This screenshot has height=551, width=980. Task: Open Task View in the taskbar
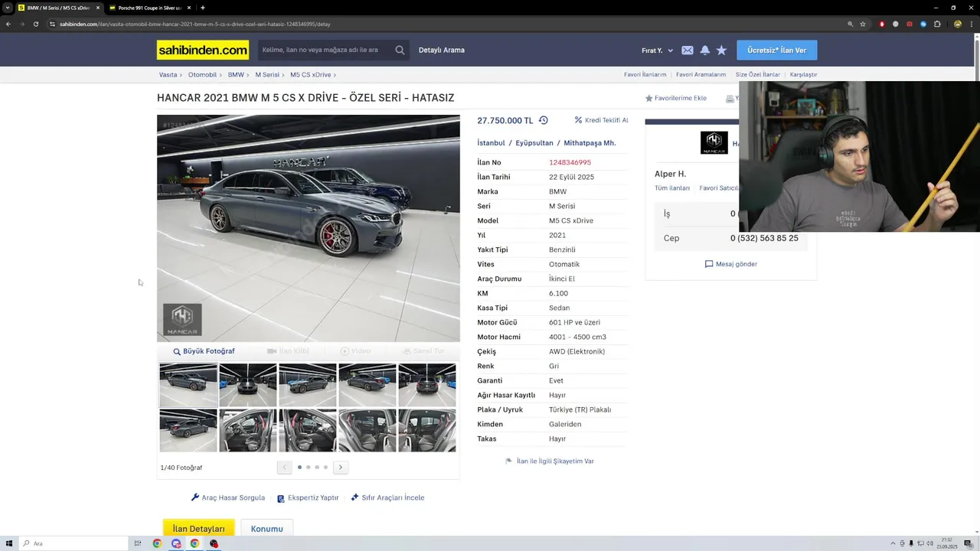coord(138,543)
